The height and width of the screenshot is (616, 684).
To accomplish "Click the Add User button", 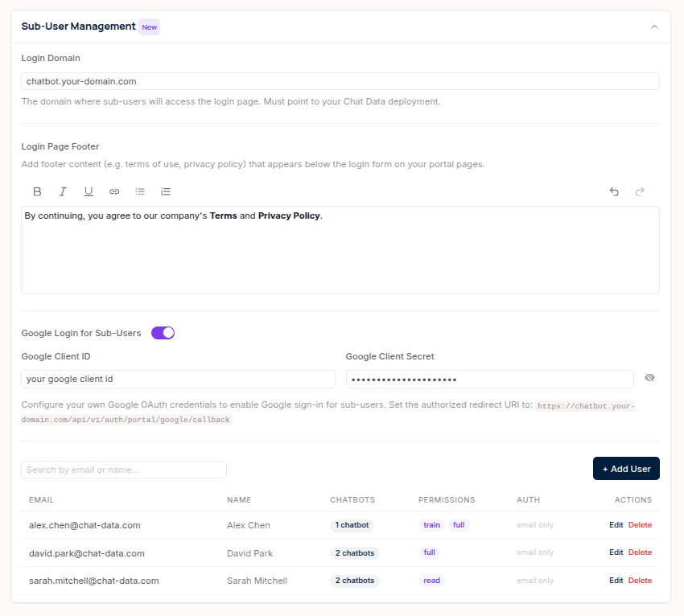I will (626, 468).
